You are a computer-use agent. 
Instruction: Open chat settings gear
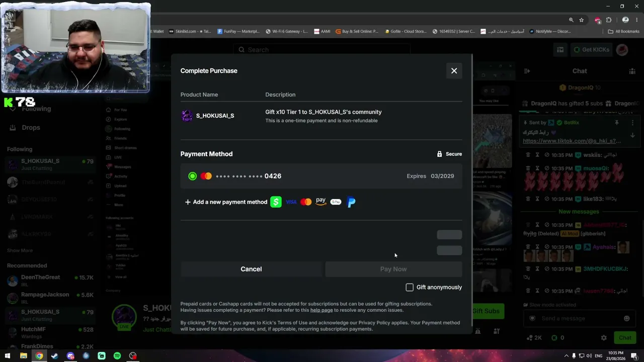click(x=604, y=338)
